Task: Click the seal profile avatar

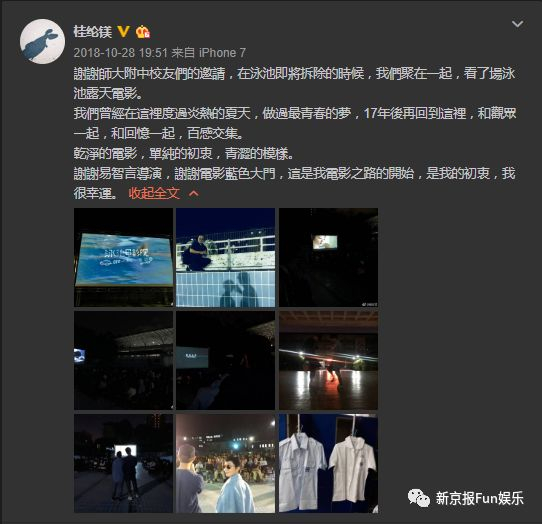Action: [x=43, y=41]
